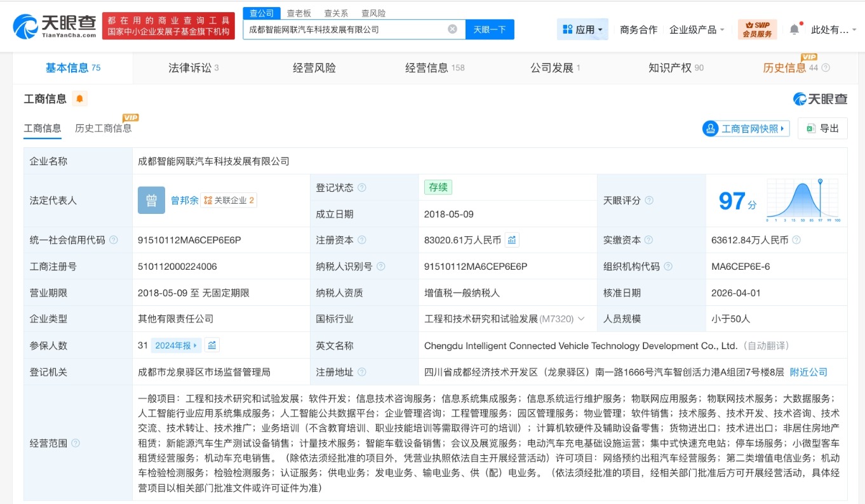Select the 2024年报 year tag
The image size is (865, 504).
coord(175,345)
